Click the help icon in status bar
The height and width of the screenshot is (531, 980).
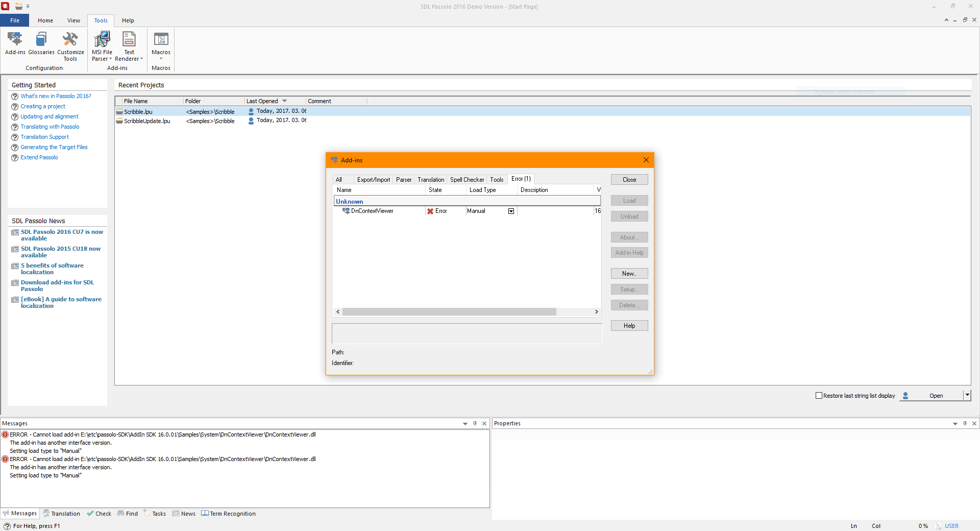pos(7,526)
